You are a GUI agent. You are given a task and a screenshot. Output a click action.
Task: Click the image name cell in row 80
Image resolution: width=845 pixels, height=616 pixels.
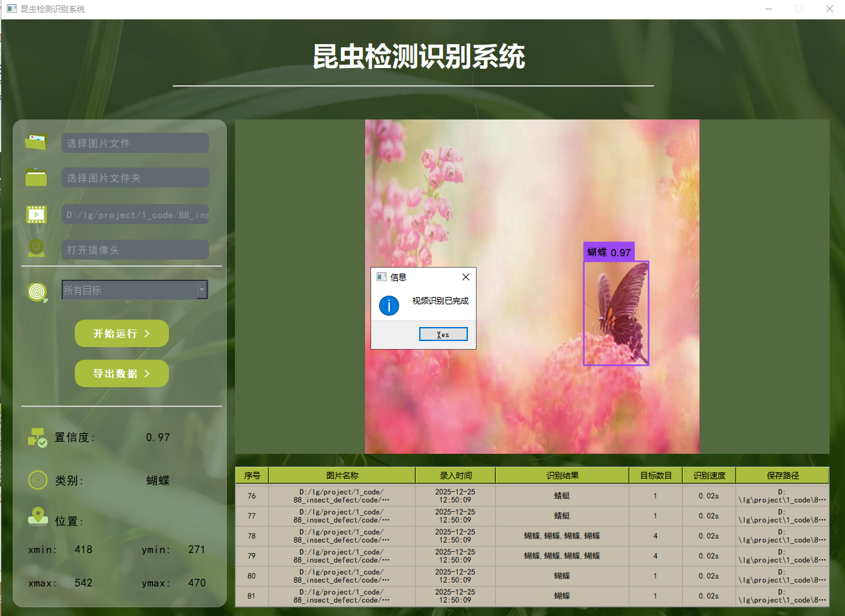(x=342, y=576)
